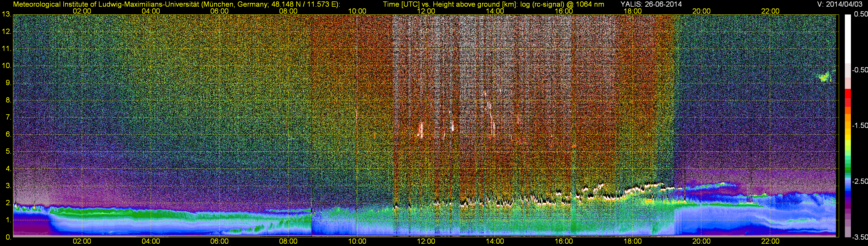Click the colorbar value '0.50'
The image size is (868, 246).
point(861,14)
